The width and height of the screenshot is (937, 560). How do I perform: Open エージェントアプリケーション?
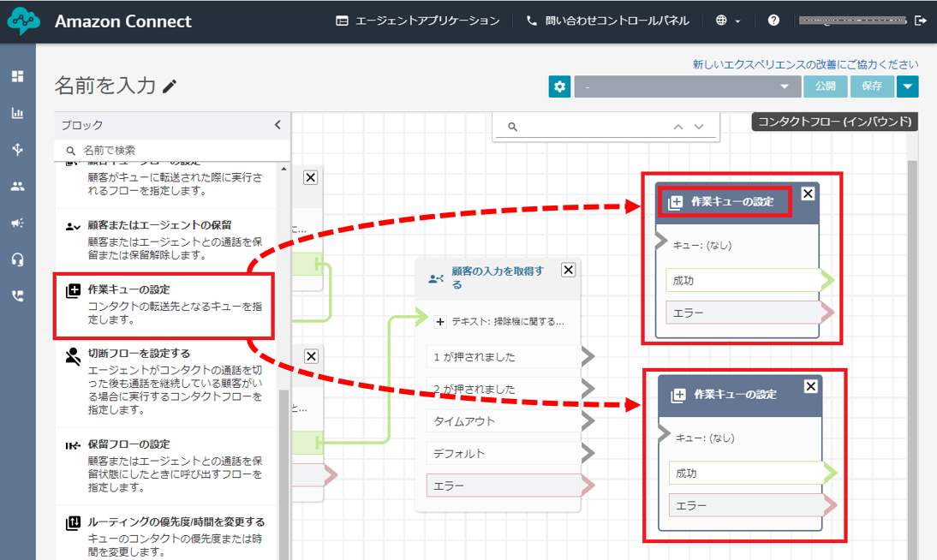418,21
